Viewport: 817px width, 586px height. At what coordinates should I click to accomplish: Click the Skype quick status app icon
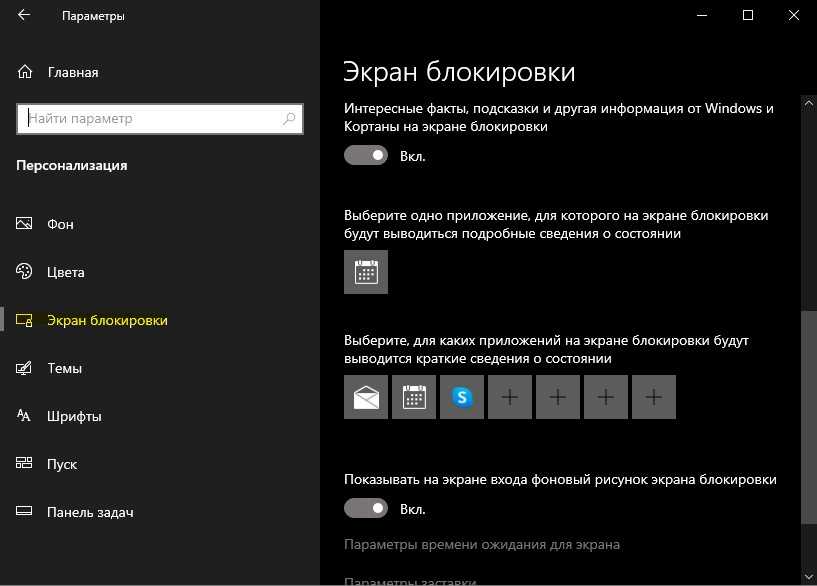[462, 397]
